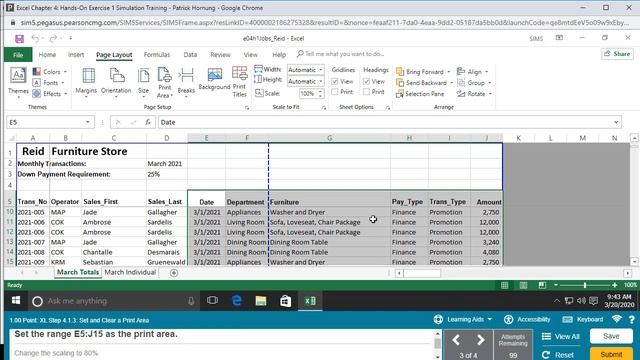Switch to Page Layout view in status bar

pyautogui.click(x=523, y=285)
